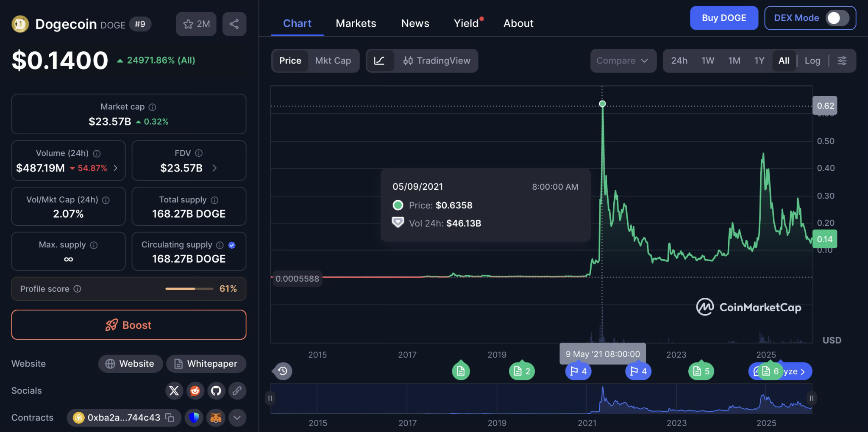868x432 pixels.
Task: Switch to TradingView chart mode
Action: (x=437, y=61)
